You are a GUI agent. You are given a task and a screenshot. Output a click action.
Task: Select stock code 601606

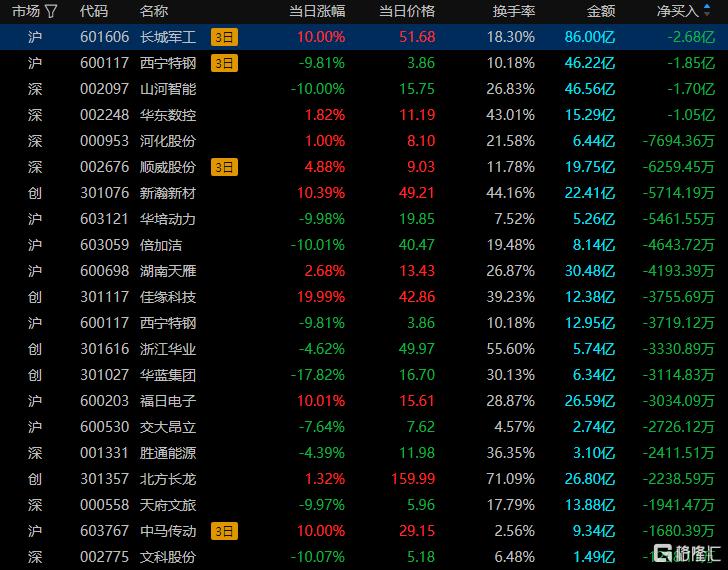pyautogui.click(x=104, y=37)
